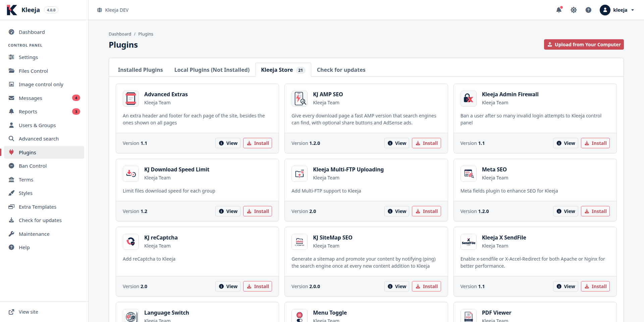View Kleeja X SendFile plugin details
Image resolution: width=644 pixels, height=322 pixels.
[566, 286]
